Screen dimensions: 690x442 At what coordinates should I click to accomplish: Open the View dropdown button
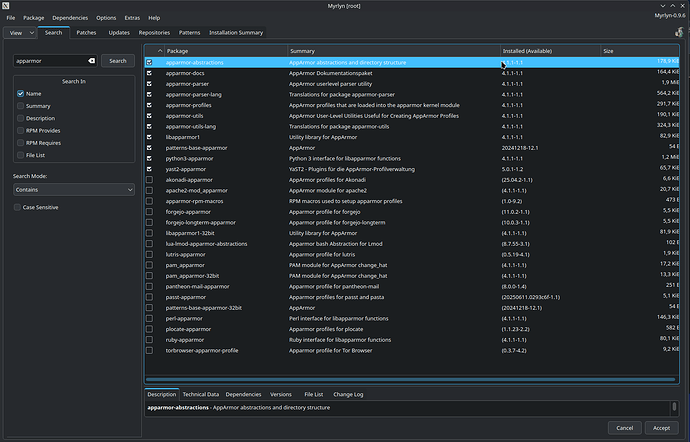[x=20, y=33]
